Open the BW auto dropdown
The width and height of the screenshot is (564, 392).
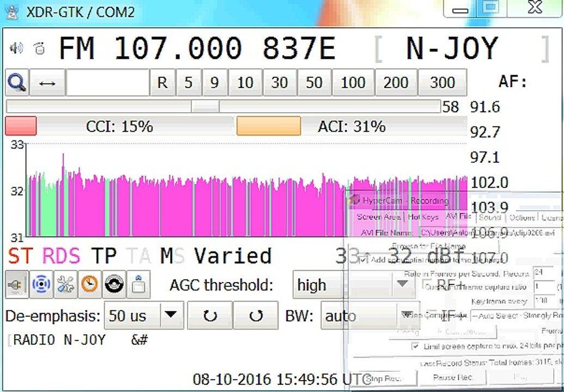pos(370,316)
